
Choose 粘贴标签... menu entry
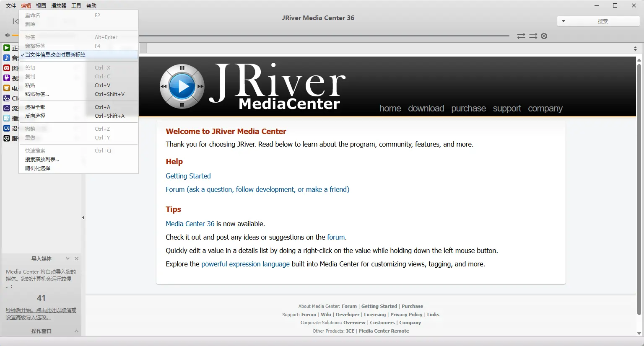coord(78,94)
